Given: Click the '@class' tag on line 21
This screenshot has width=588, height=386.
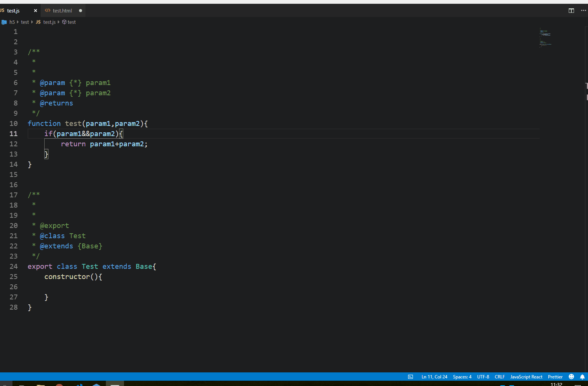Looking at the screenshot, I should tap(52, 236).
